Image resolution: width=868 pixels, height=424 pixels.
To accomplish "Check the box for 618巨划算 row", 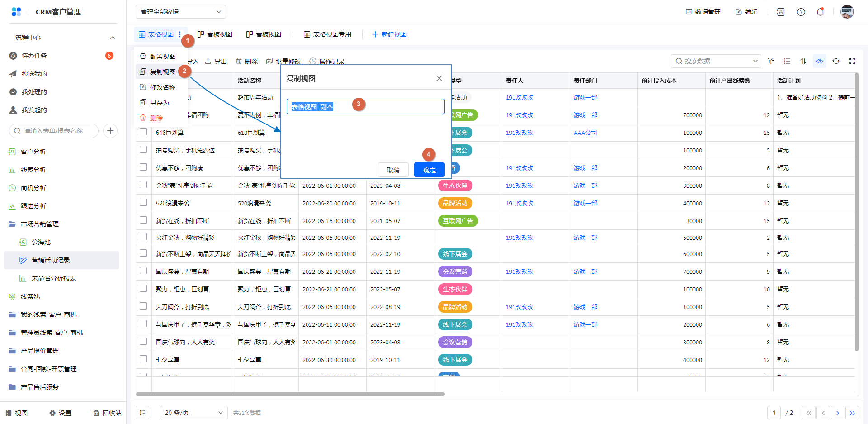I will (143, 132).
